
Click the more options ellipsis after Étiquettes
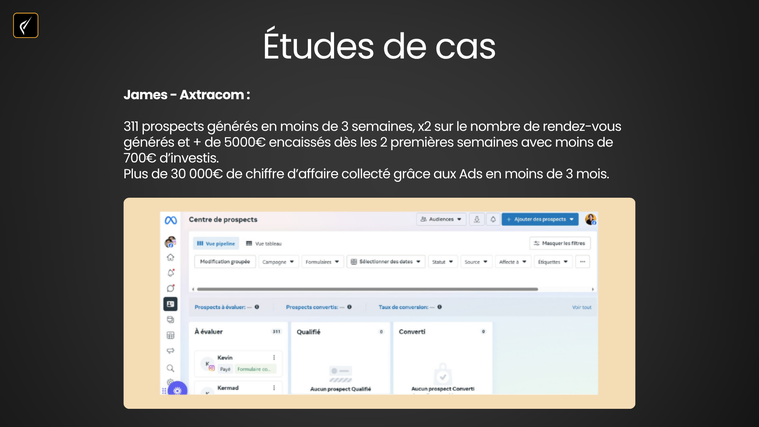pos(583,262)
